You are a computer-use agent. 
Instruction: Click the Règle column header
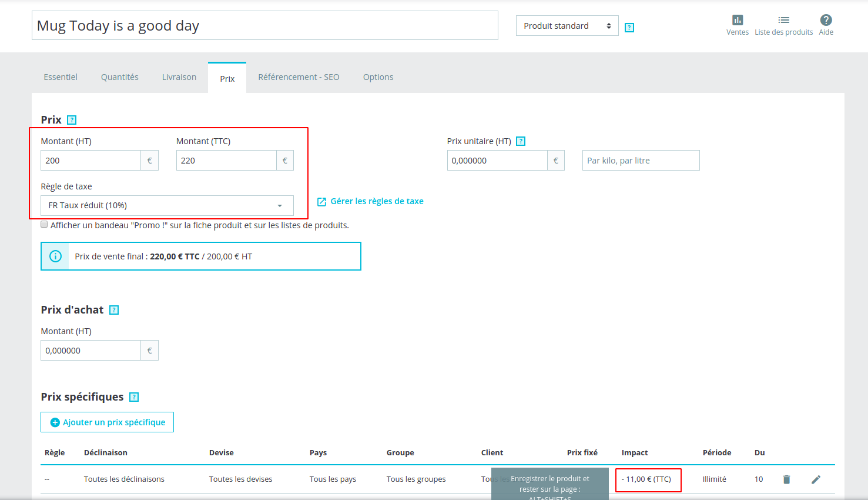[x=55, y=452]
